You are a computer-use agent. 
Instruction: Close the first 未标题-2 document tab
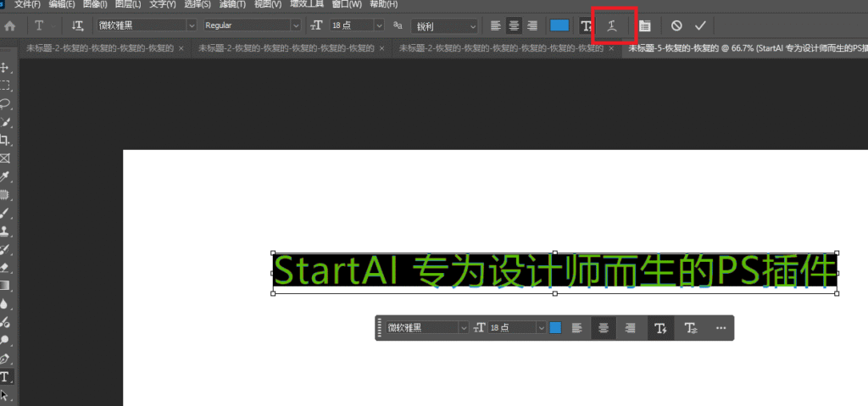181,48
